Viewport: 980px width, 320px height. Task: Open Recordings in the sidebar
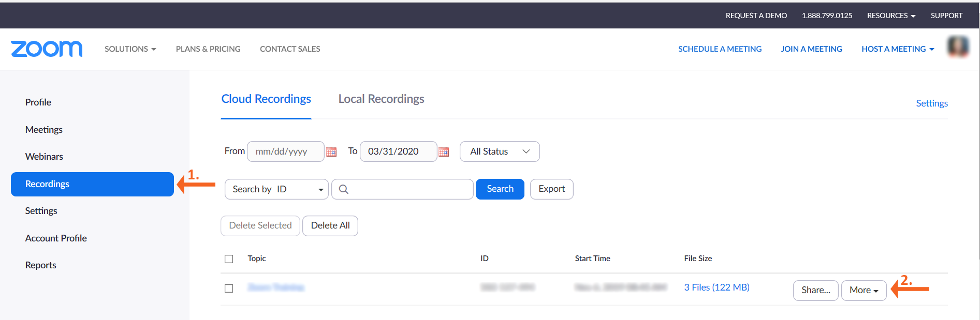[92, 184]
